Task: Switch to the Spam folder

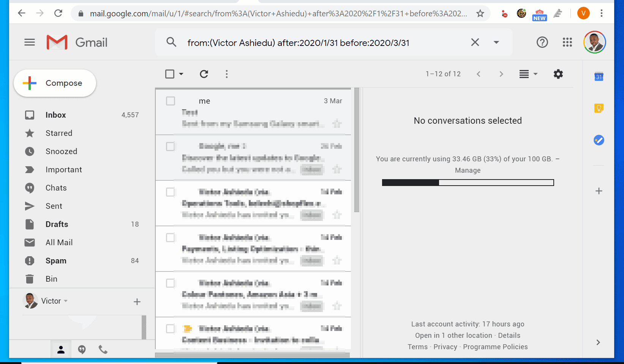Action: tap(56, 260)
